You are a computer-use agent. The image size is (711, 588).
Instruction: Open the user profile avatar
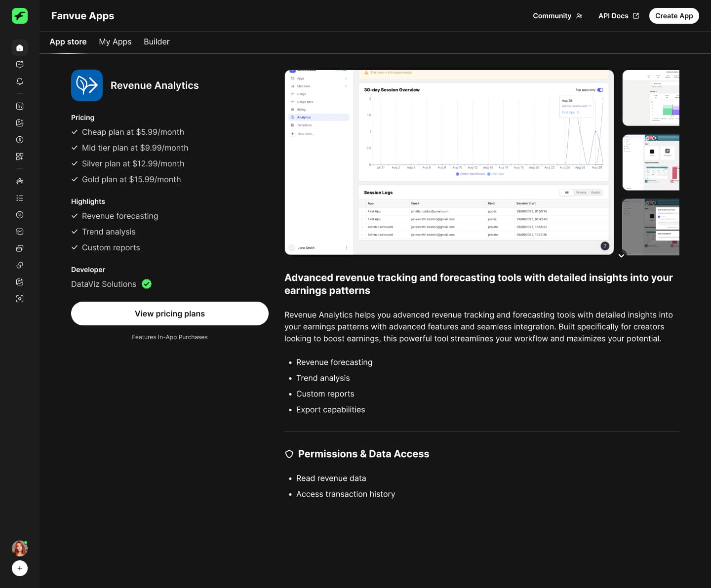20,549
